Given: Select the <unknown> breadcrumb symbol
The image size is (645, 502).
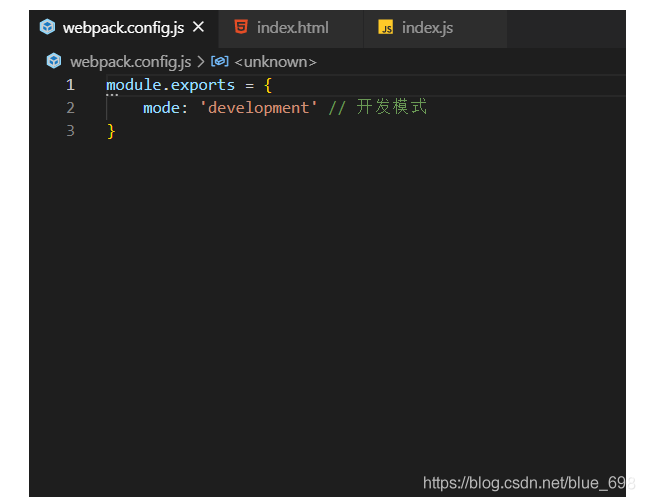Looking at the screenshot, I should [x=275, y=62].
